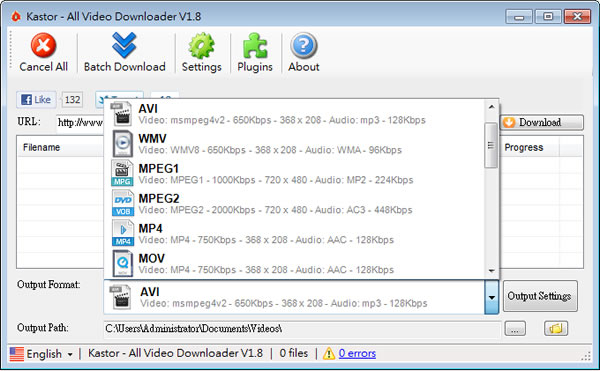Choose WMV format from the dropdown list
Viewport: 600px width, 371px height.
coord(294,144)
